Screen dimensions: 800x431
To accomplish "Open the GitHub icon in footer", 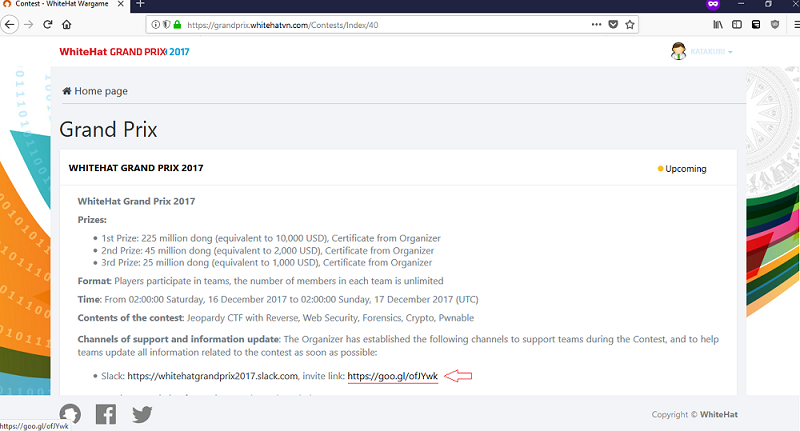I will [x=70, y=413].
